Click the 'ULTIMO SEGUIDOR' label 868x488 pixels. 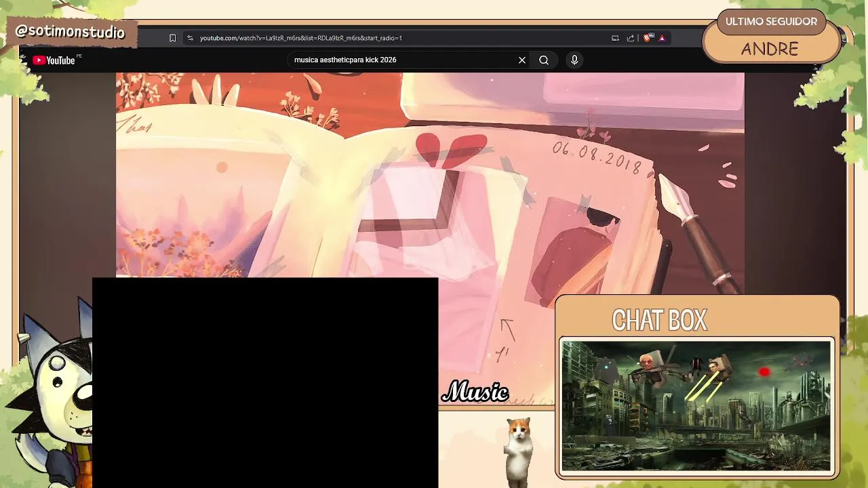(x=771, y=22)
